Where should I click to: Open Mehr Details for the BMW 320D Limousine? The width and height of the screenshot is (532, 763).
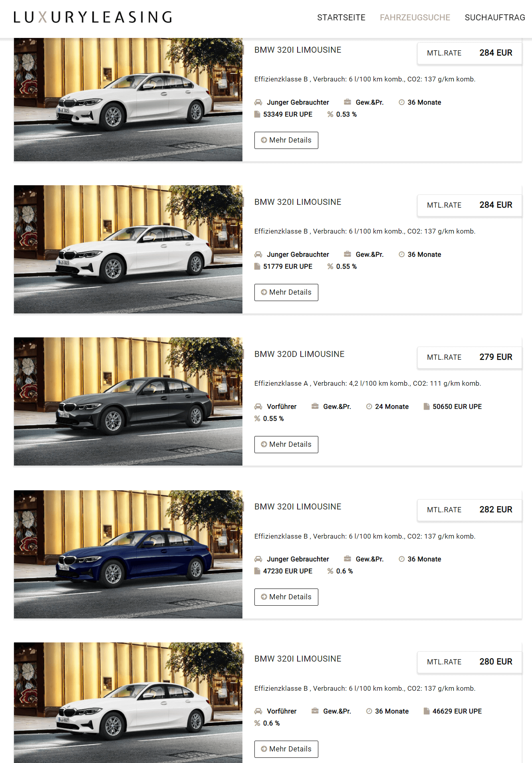(x=286, y=444)
